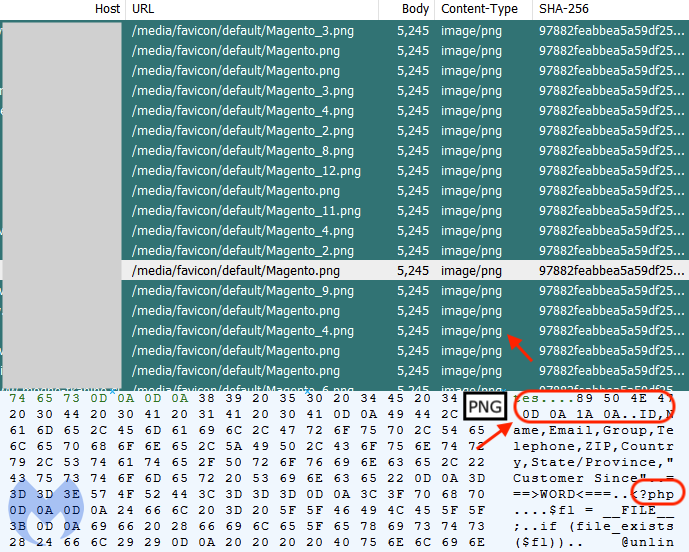Click the gray redacted Host column area
Image resolution: width=689 pixels, height=552 pixels.
coord(63,200)
